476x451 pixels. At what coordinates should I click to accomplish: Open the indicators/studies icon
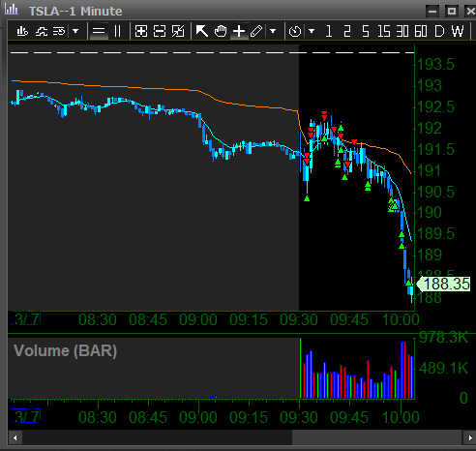(x=42, y=31)
